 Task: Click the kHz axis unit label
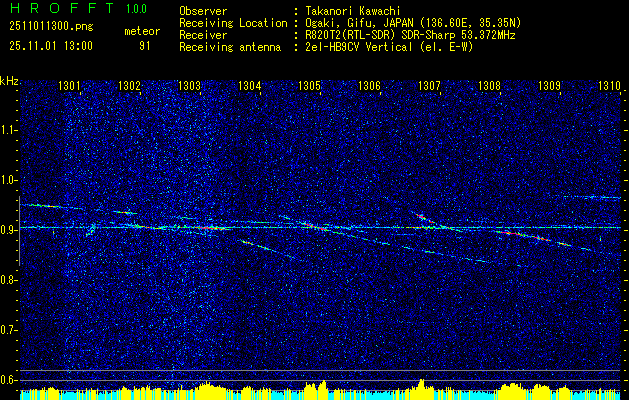pyautogui.click(x=9, y=81)
